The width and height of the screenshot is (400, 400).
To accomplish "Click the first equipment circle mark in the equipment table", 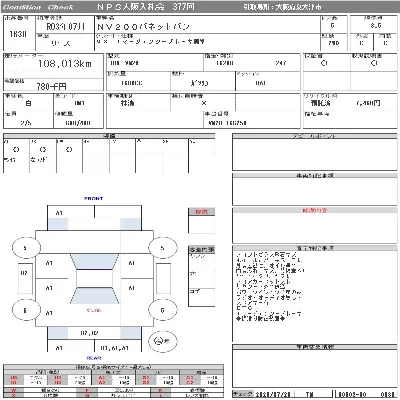I will tap(16, 150).
